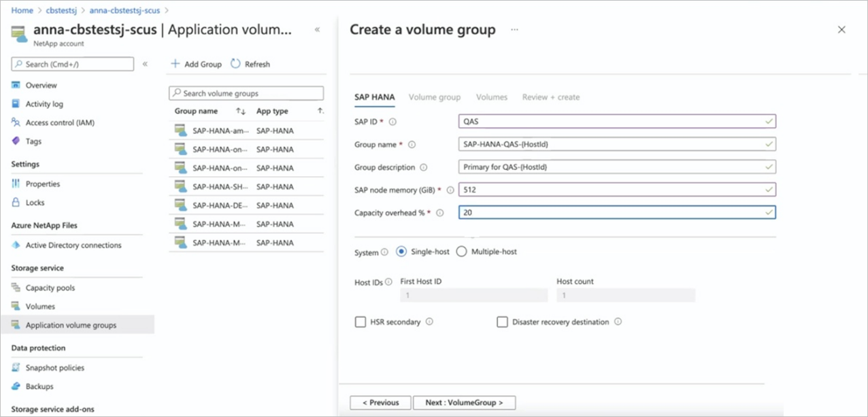Open Overview icon in sidebar

(x=16, y=85)
